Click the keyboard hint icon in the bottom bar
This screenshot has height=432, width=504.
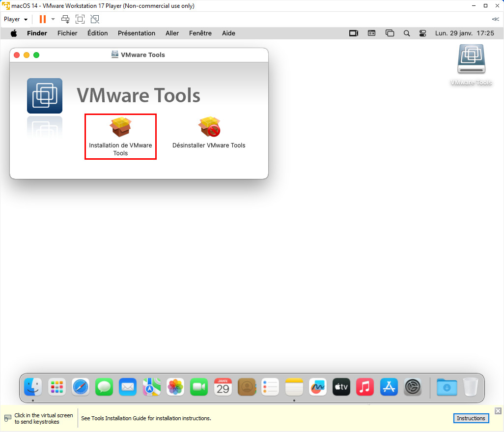pyautogui.click(x=8, y=418)
